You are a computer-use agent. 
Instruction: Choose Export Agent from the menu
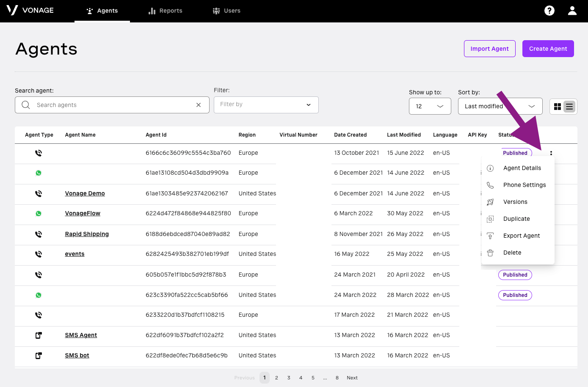pos(518,236)
